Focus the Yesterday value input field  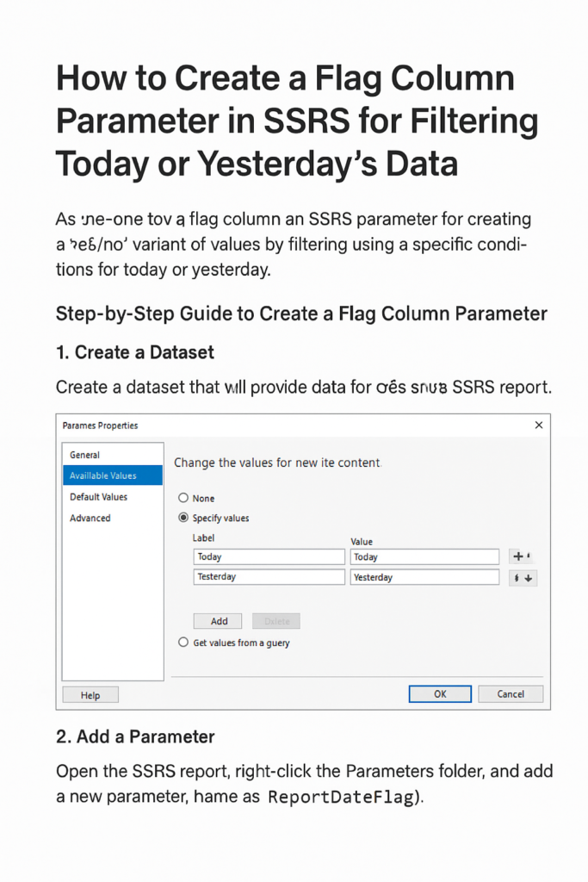[424, 577]
